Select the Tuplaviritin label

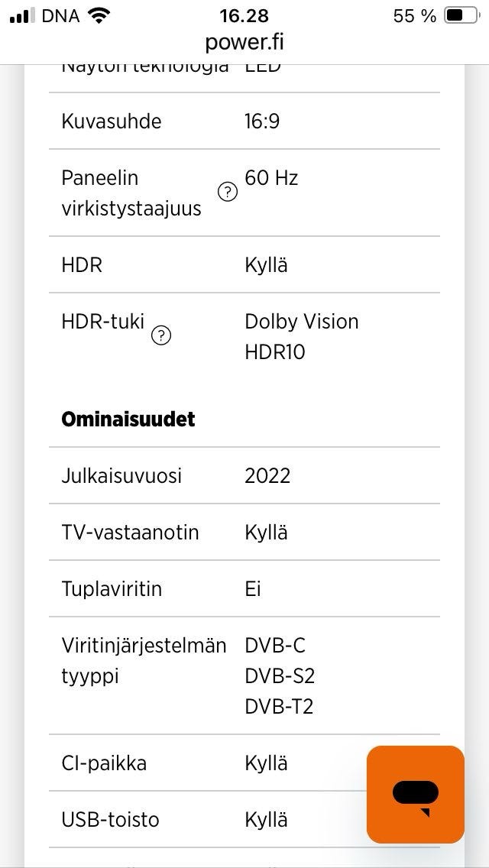112,588
